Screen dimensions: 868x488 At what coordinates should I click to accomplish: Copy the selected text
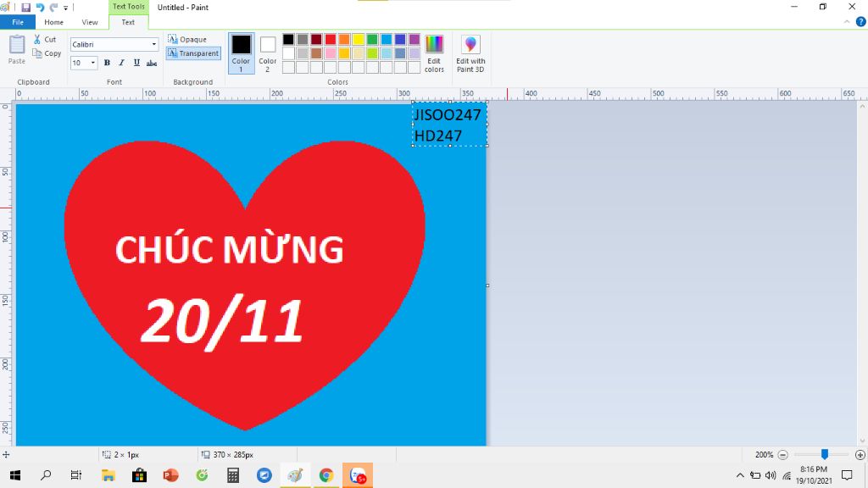click(x=47, y=53)
